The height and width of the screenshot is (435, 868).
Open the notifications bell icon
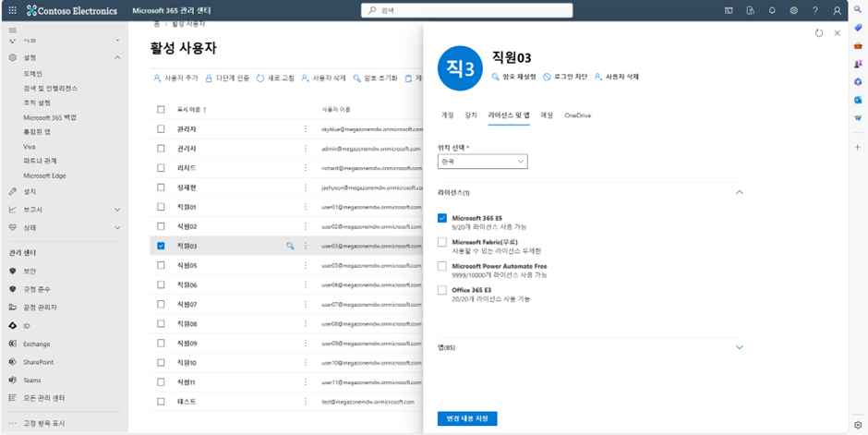coord(772,10)
